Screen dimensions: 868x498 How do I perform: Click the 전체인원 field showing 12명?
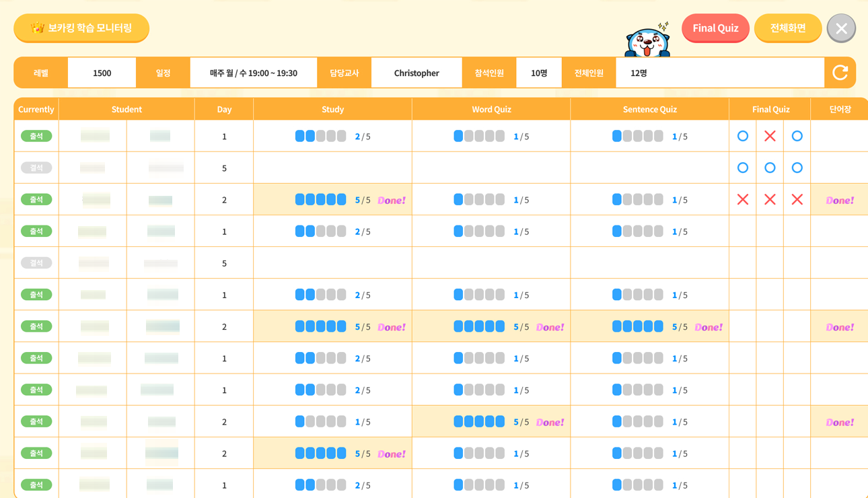tap(719, 73)
